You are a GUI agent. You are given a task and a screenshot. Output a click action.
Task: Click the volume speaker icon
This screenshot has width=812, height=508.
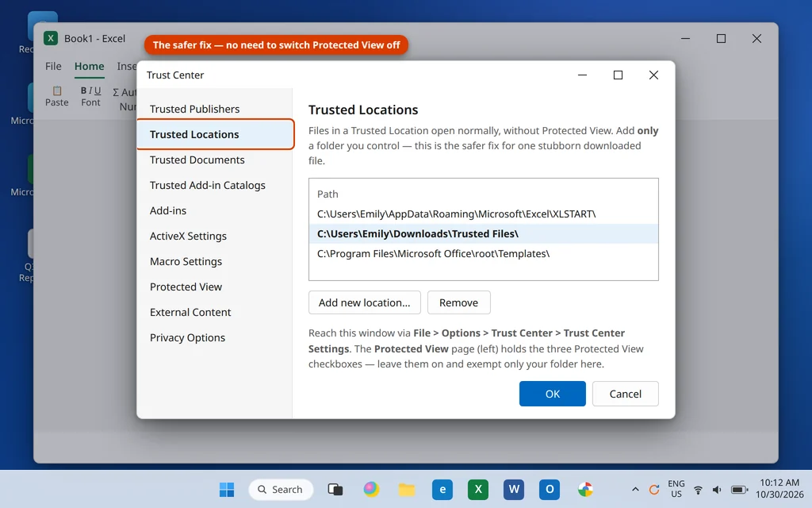tap(717, 490)
